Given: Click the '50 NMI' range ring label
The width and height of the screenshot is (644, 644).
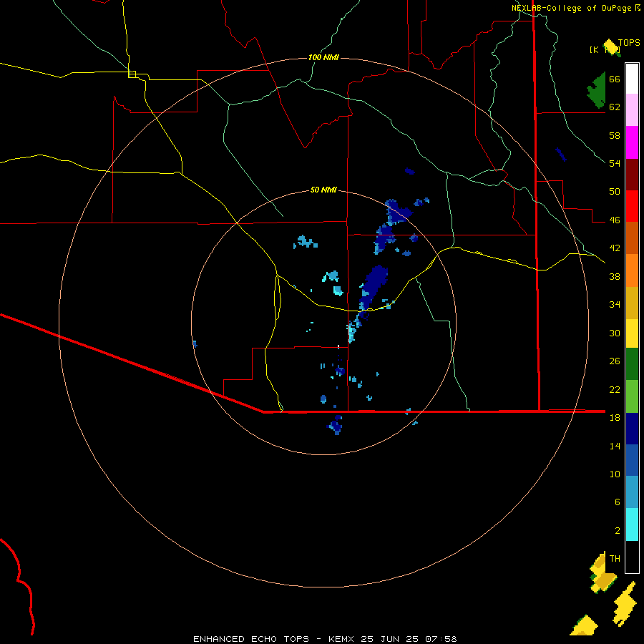Looking at the screenshot, I should coord(323,190).
